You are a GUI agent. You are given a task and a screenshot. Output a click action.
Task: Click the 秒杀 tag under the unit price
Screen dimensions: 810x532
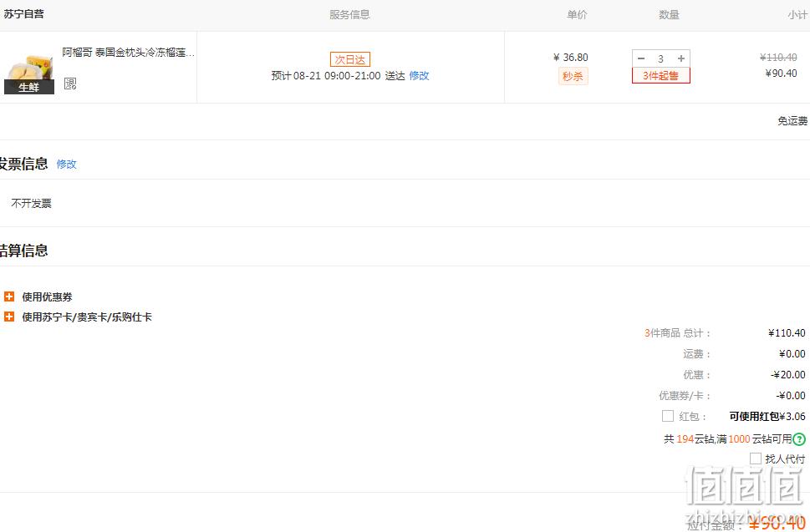(x=573, y=76)
